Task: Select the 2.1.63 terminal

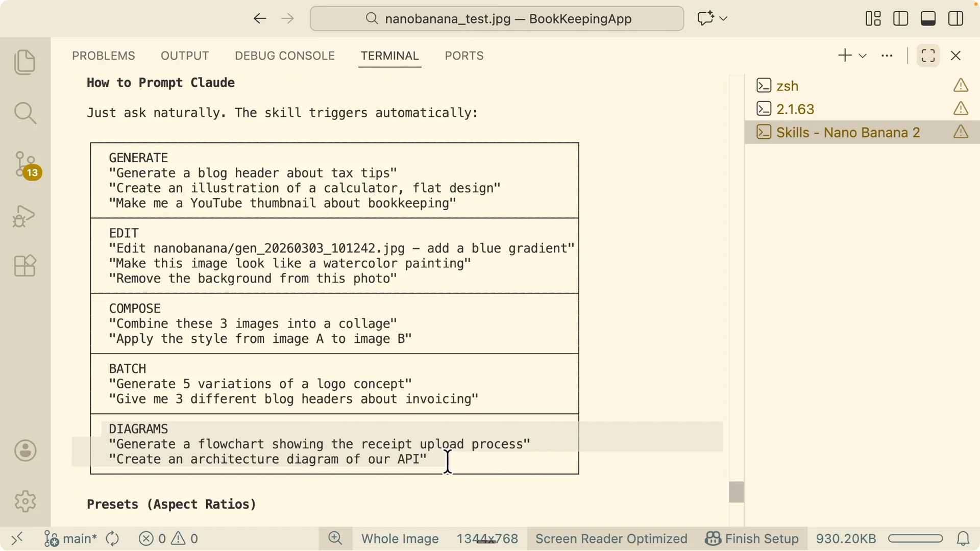Action: click(863, 109)
